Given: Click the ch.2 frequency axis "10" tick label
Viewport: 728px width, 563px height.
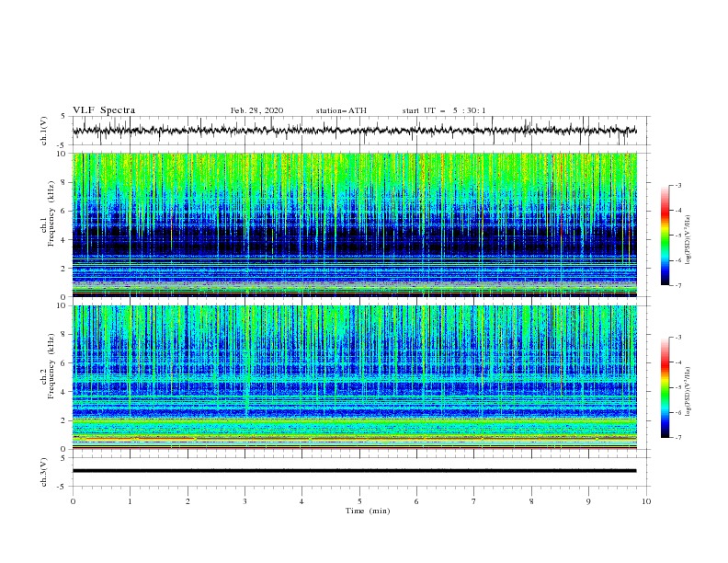Looking at the screenshot, I should 62,305.
